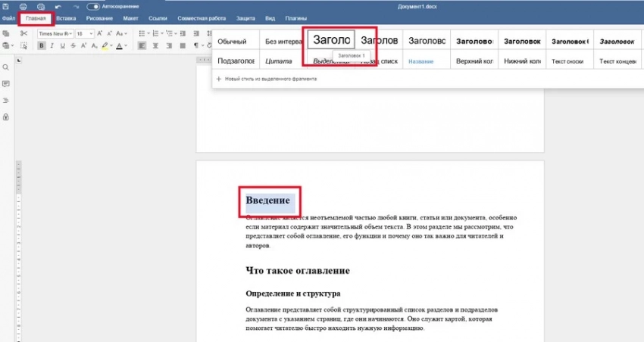Apply Strikethrough formatting
Screen dimensions: 644x342
pyautogui.click(x=73, y=46)
